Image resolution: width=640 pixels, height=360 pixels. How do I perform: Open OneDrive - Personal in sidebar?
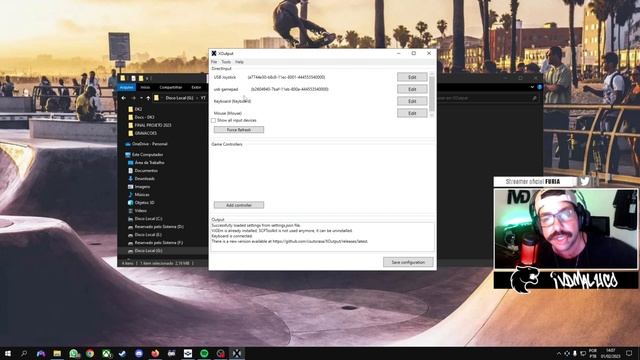click(x=149, y=144)
